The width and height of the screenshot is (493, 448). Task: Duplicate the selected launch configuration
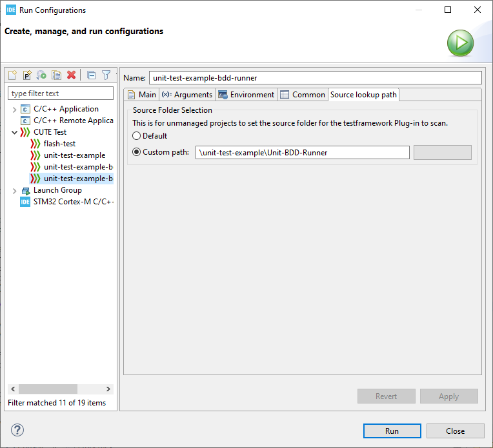(57, 75)
